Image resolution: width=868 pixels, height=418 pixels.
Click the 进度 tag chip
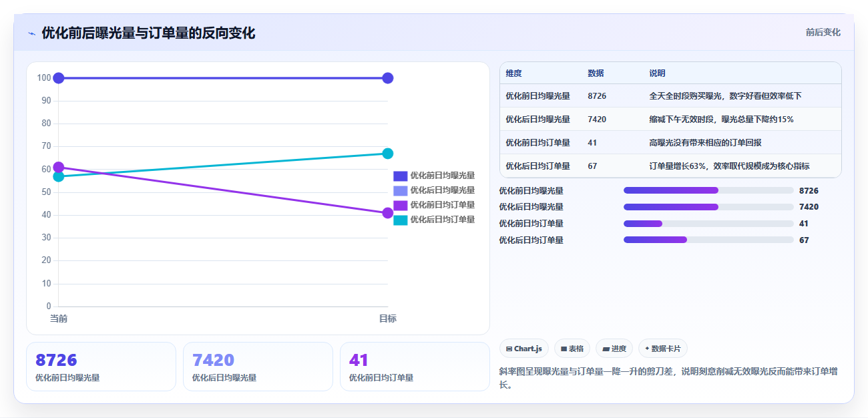coord(614,349)
